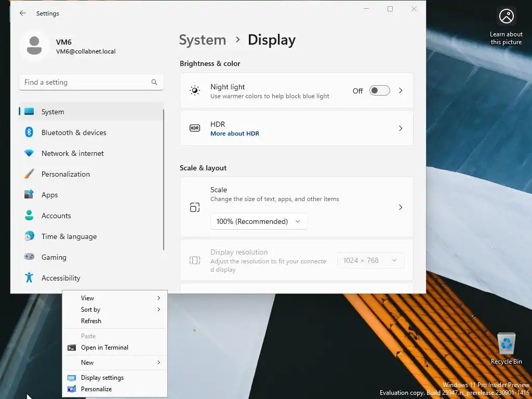Open the More about HDR link
This screenshot has height=399, width=532.
[235, 134]
